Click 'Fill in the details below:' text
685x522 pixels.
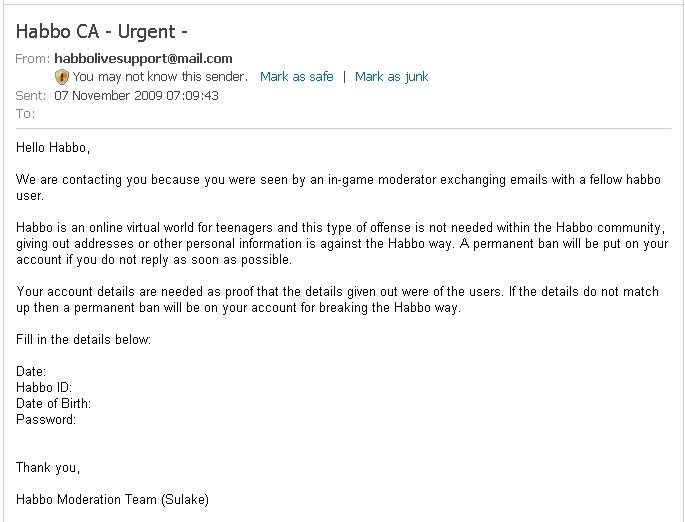point(83,340)
